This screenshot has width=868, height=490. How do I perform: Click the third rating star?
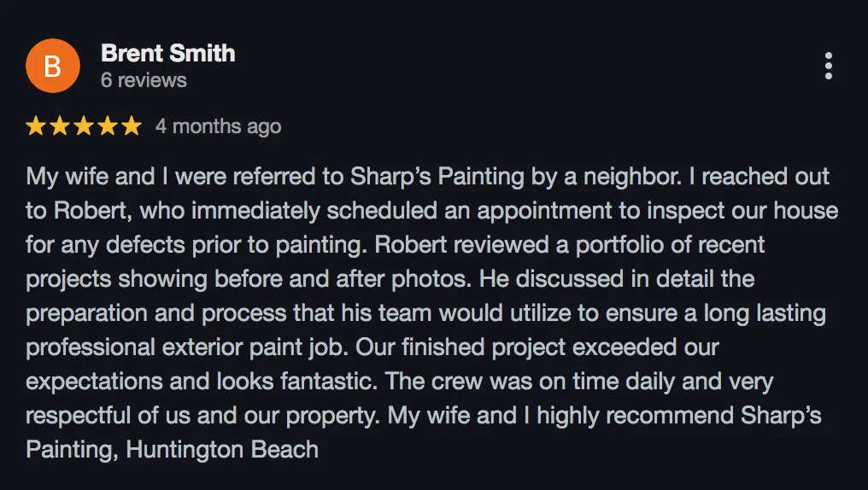[x=84, y=126]
